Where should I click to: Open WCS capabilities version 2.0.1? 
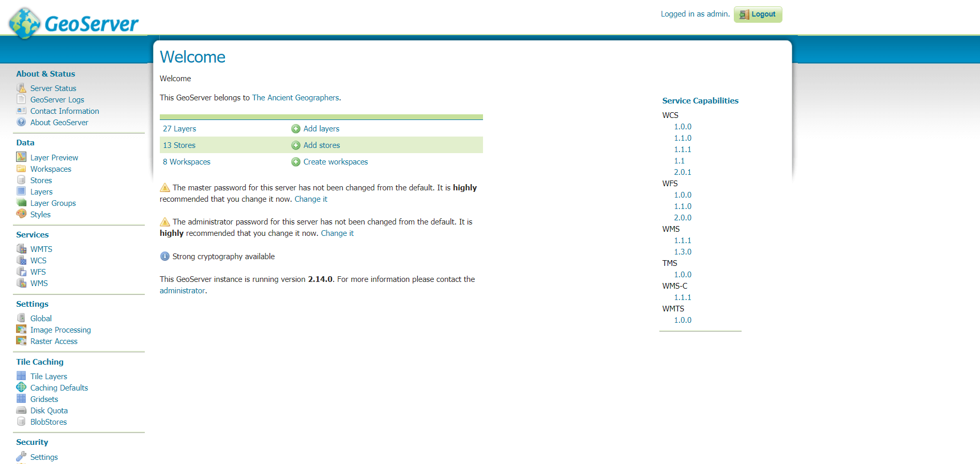point(683,172)
